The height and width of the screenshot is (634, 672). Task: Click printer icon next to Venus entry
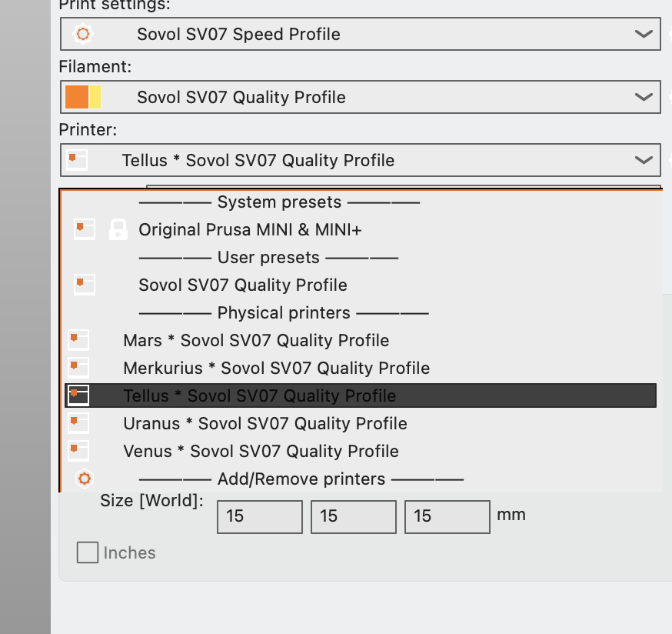[78, 451]
